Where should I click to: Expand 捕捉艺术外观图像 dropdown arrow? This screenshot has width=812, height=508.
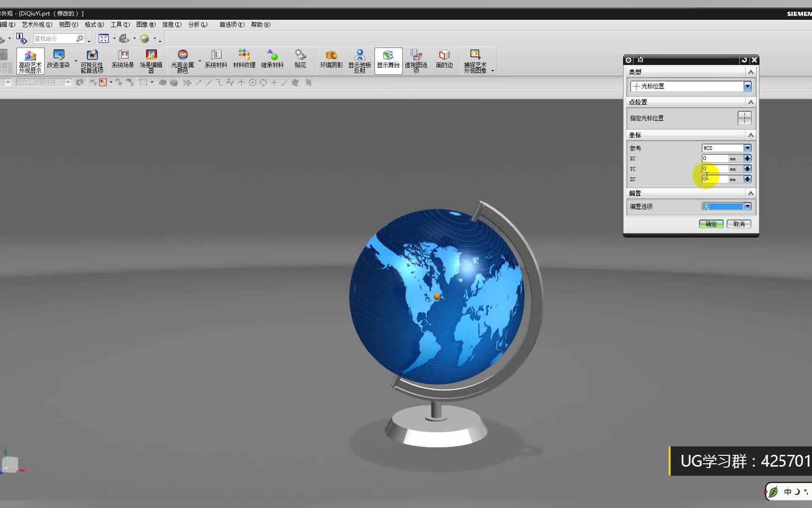click(492, 71)
